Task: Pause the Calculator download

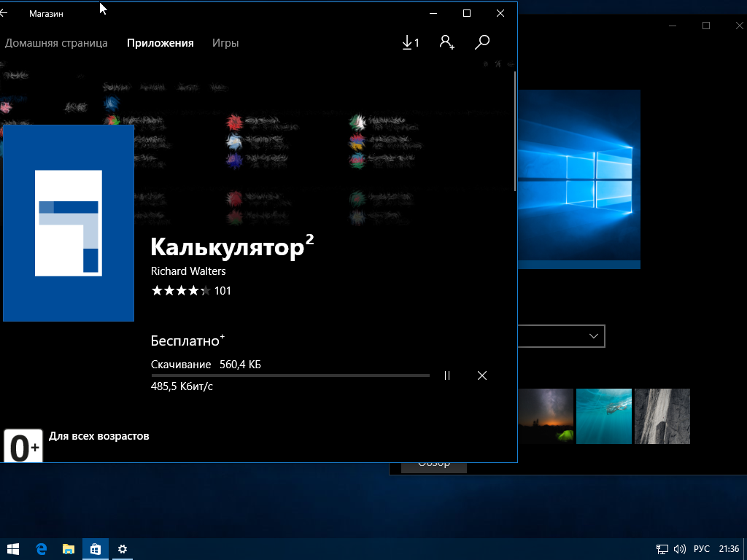Action: [x=447, y=376]
